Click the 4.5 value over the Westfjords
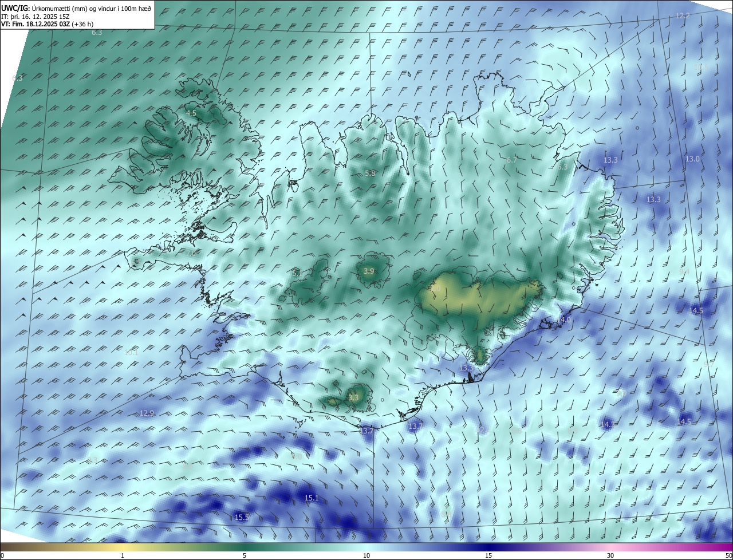Screen dimensions: 733x560 (191, 113)
